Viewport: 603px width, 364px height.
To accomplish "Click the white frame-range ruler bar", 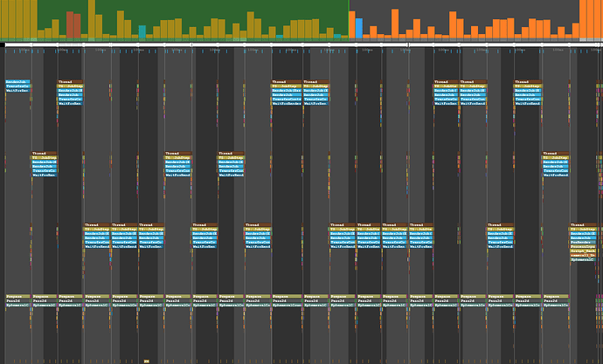I will [x=304, y=45].
